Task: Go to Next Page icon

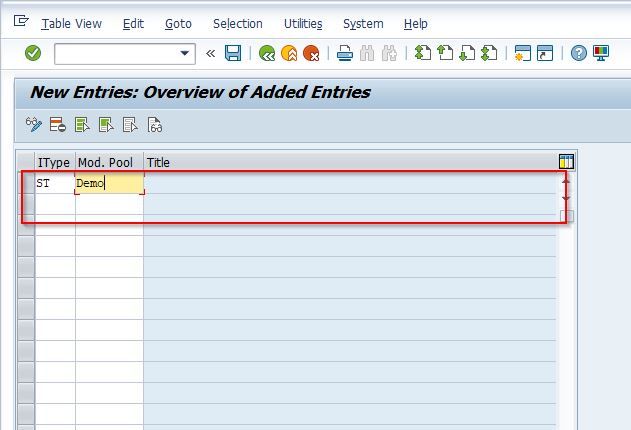Action: click(x=467, y=53)
